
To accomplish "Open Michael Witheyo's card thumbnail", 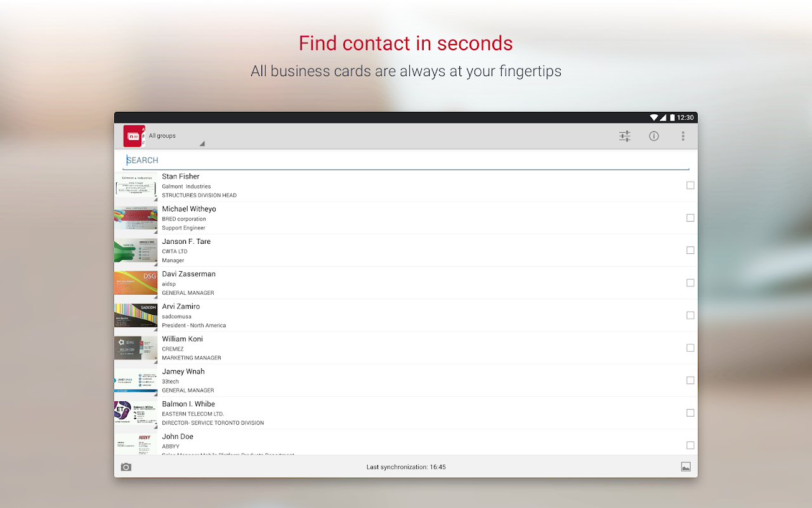I will click(x=136, y=218).
